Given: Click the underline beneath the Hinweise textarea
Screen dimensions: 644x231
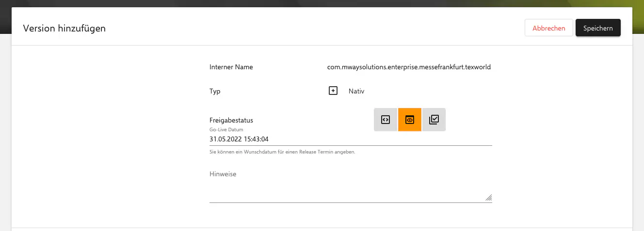Looking at the screenshot, I should pyautogui.click(x=351, y=202).
